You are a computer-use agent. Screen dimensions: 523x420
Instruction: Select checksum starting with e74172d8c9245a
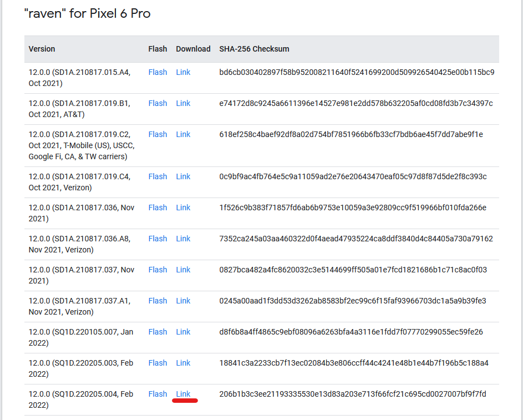[356, 103]
